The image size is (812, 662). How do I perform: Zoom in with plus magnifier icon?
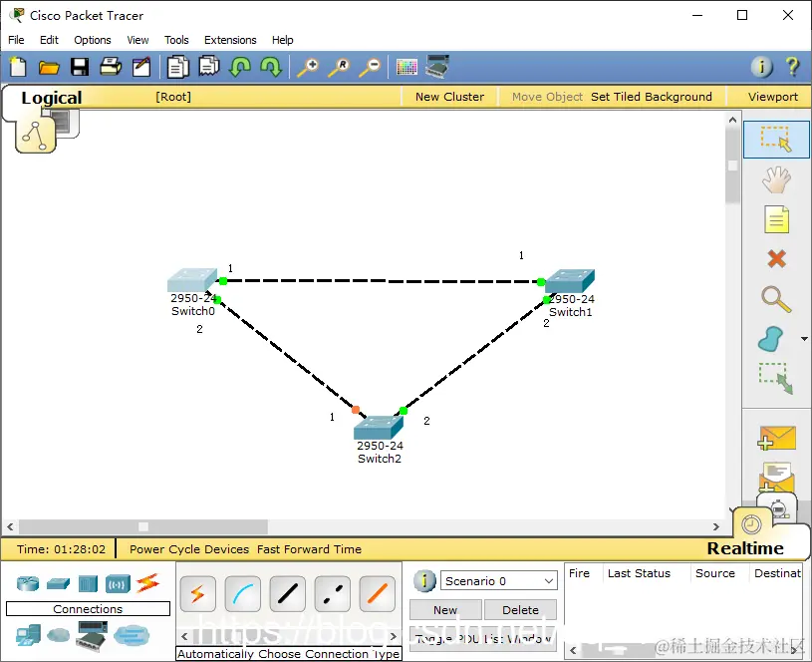(308, 68)
